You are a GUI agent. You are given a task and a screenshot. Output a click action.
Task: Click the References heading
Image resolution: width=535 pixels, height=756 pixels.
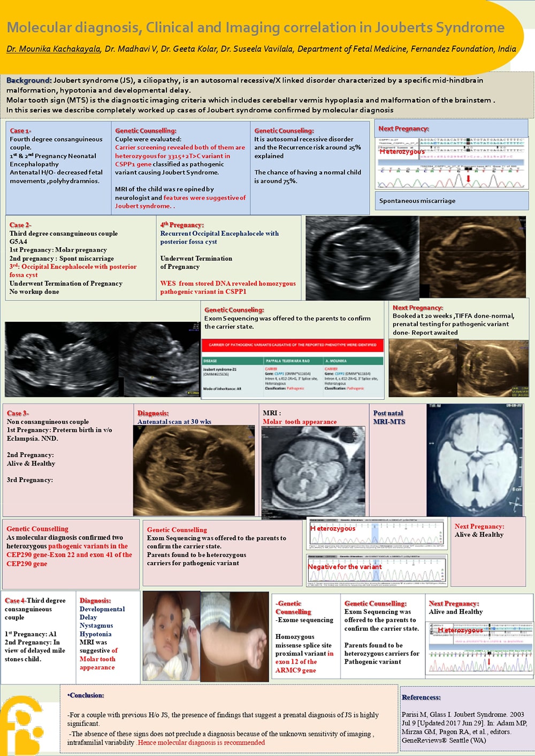[421, 697]
